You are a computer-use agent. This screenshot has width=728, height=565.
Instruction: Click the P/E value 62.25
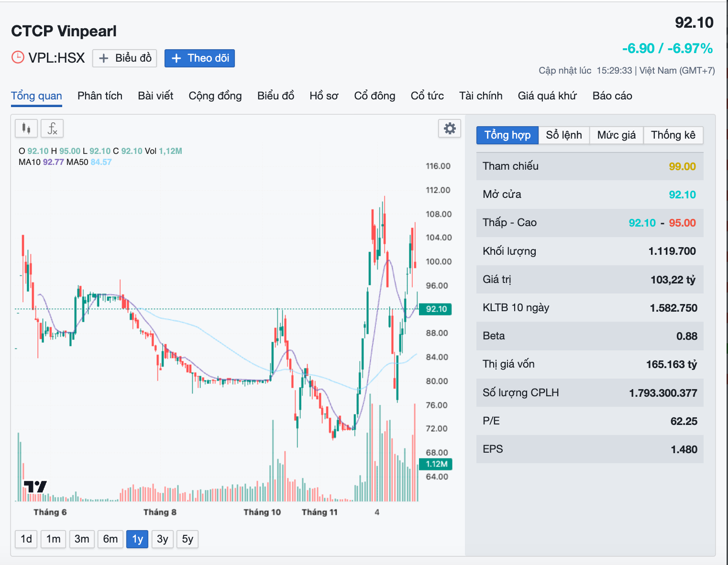[x=684, y=421]
